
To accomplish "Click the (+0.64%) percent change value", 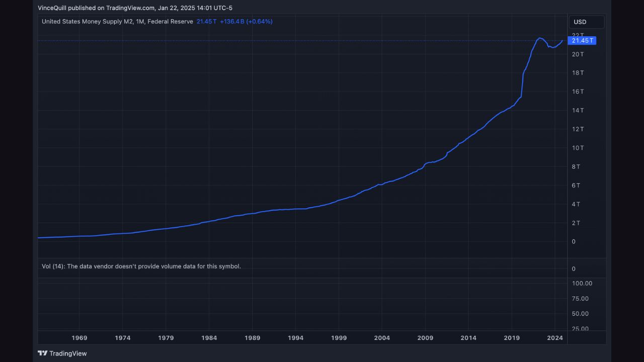I will point(259,22).
